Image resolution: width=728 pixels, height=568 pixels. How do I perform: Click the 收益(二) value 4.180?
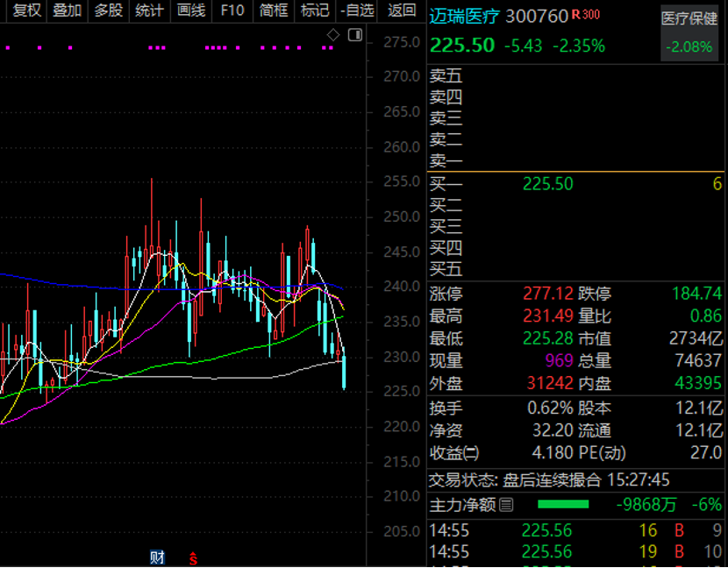click(553, 453)
